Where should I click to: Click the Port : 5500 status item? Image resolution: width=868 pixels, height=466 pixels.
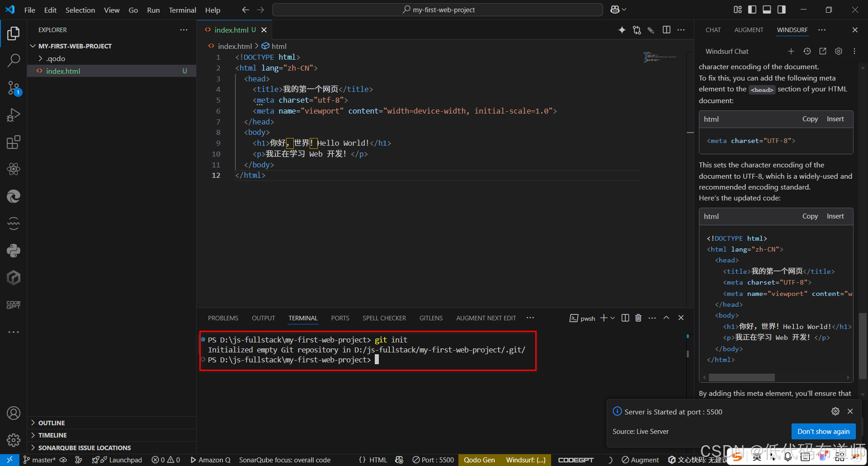(433, 460)
